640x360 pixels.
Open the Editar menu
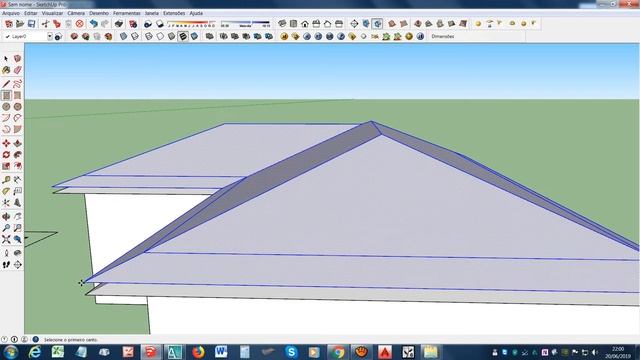tap(31, 13)
